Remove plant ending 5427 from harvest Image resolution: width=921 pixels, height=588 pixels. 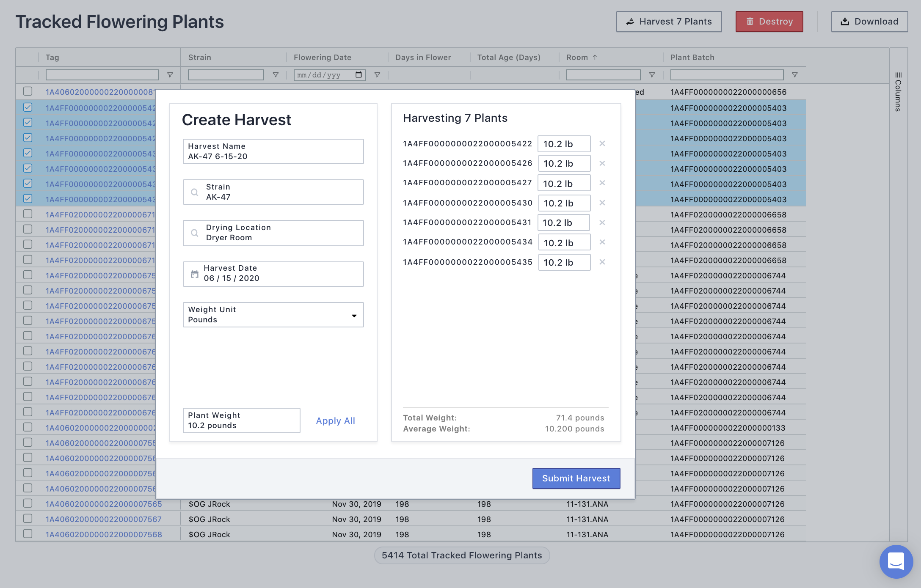point(602,183)
